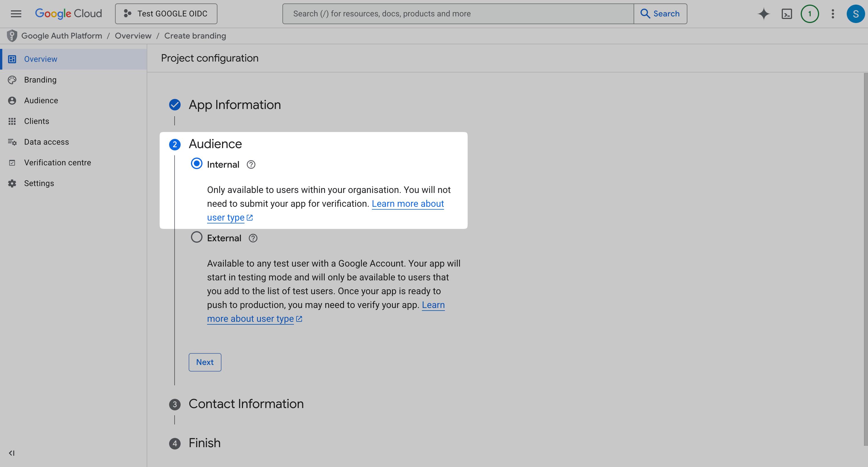Activate Cloud Shell terminal
The height and width of the screenshot is (467, 868).
[x=787, y=14]
